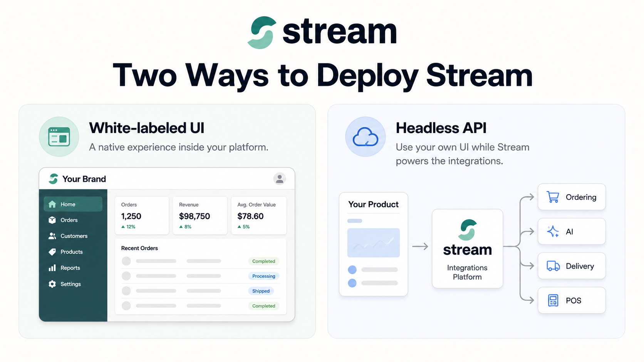Click the Orders box icon
This screenshot has height=362, width=644.
[52, 220]
